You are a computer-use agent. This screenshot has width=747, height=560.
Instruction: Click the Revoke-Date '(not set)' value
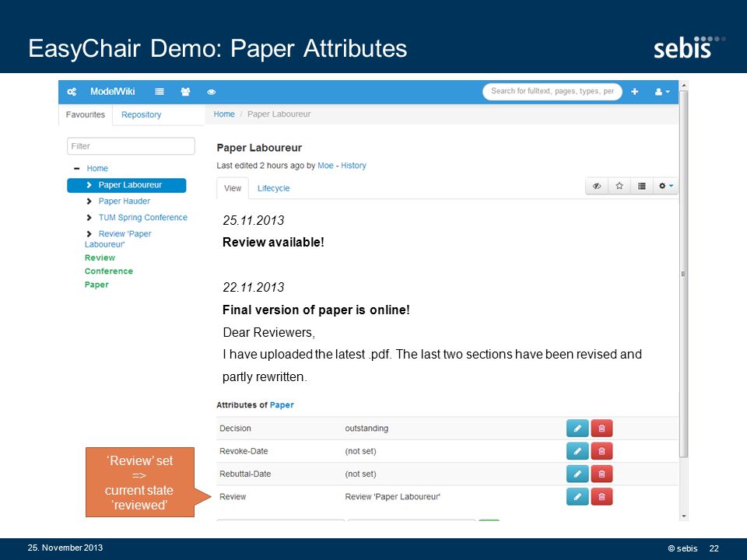point(360,451)
